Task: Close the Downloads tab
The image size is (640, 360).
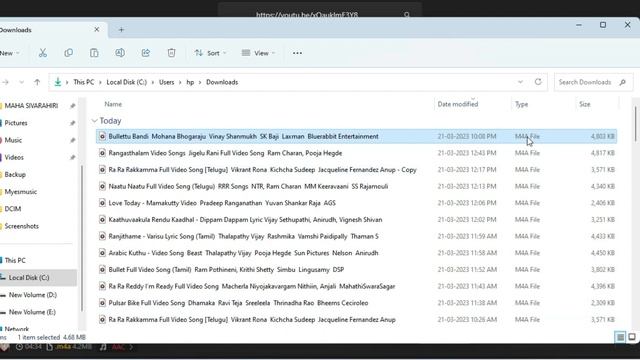Action: pyautogui.click(x=97, y=29)
